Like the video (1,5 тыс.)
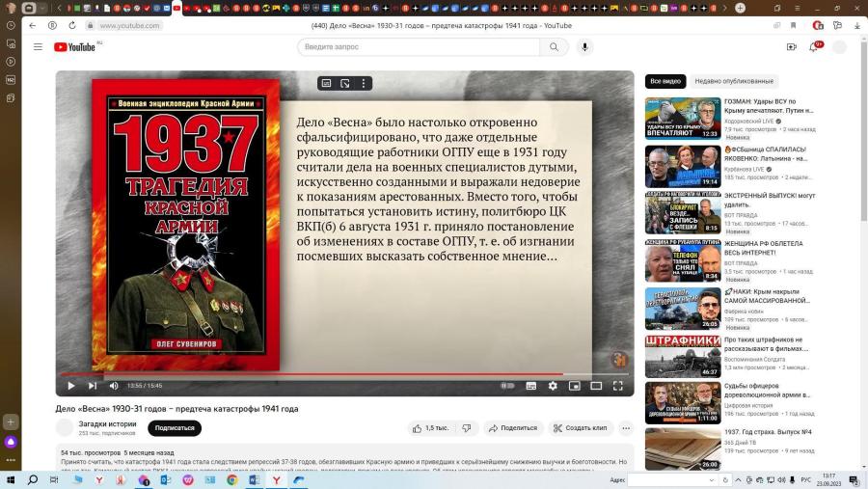Screen dimensions: 868x489 pyautogui.click(x=430, y=428)
